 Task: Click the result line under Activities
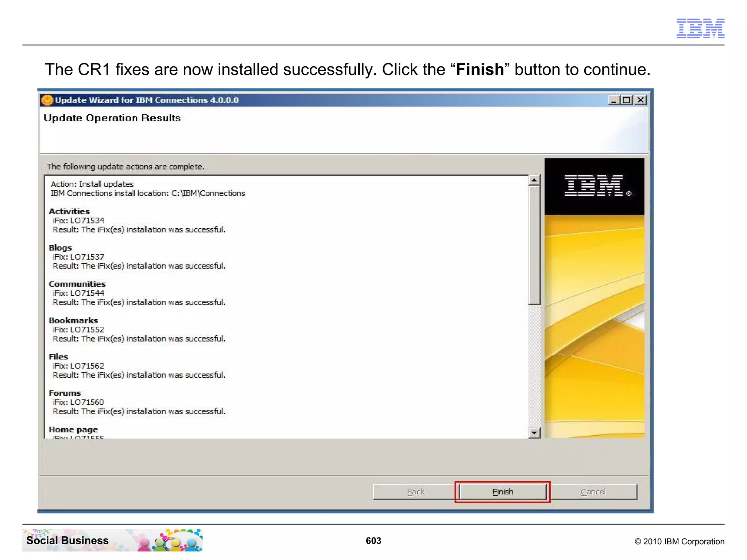pyautogui.click(x=139, y=230)
